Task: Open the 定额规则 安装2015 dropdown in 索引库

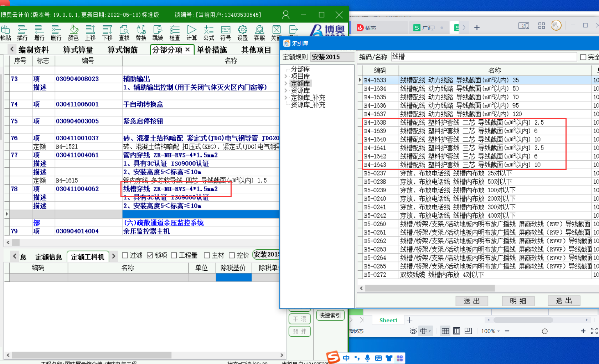Action: 332,57
